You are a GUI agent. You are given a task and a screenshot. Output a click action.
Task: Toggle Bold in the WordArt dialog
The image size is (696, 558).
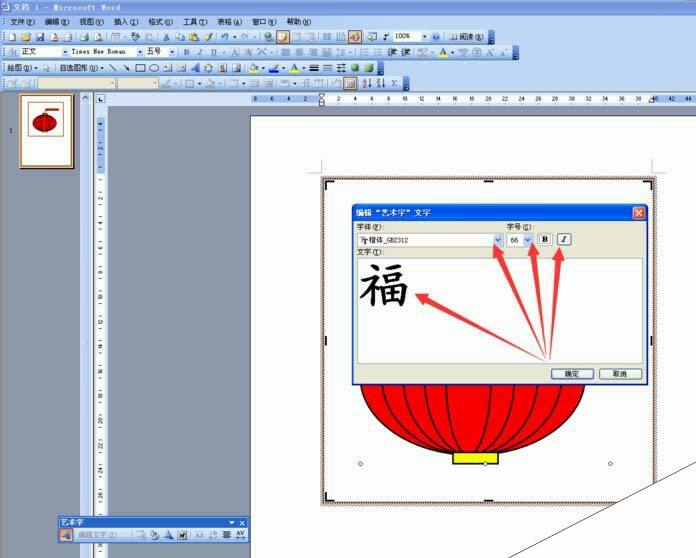tap(545, 239)
